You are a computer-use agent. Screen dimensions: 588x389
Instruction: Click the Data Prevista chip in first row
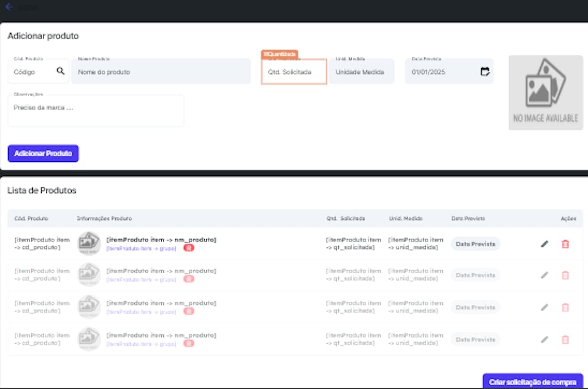475,244
